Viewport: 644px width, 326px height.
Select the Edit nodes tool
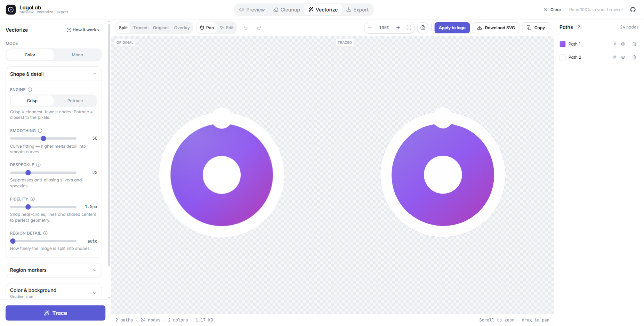(x=227, y=28)
